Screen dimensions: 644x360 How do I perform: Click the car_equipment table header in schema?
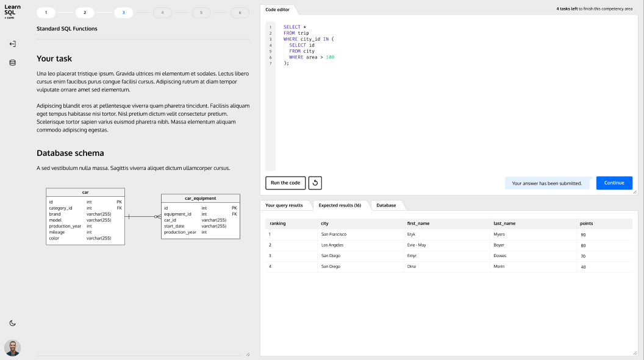[x=201, y=199]
